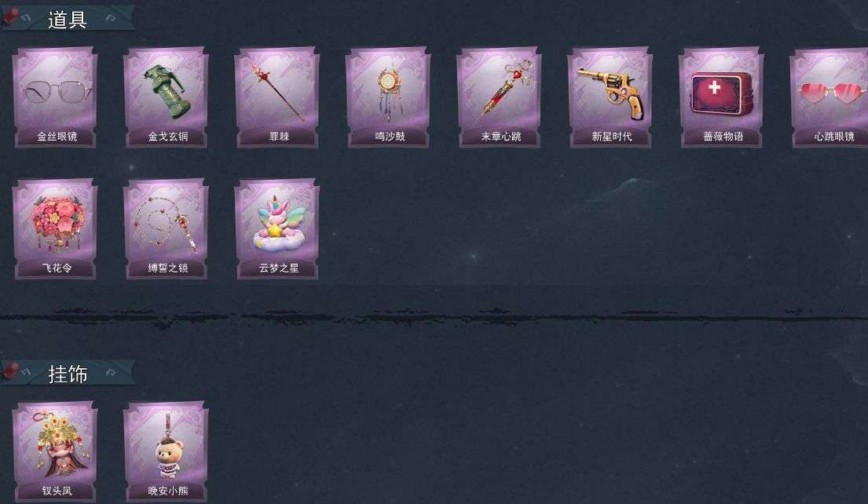Open the 缚誓之锁 chain item
This screenshot has width=868, height=504.
tap(166, 229)
